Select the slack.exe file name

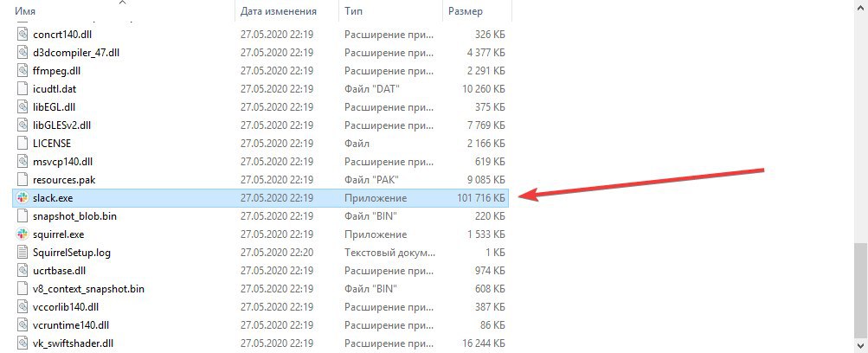[53, 198]
